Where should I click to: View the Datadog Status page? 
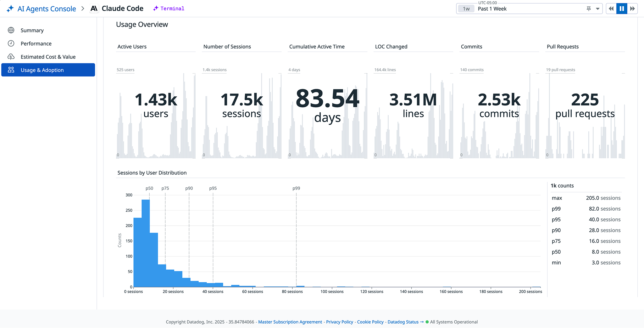[403, 322]
